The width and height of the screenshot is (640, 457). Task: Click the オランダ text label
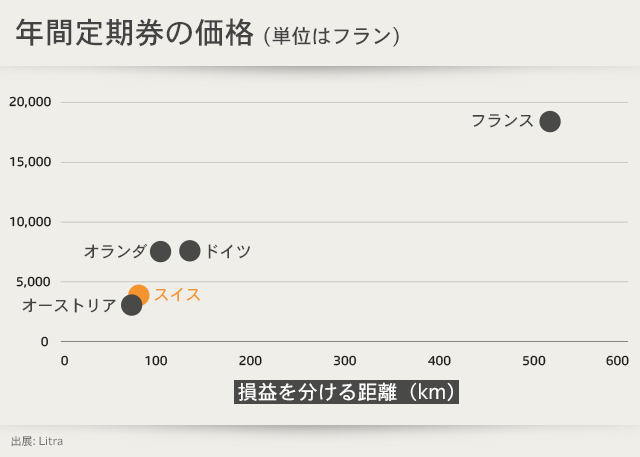[115, 251]
